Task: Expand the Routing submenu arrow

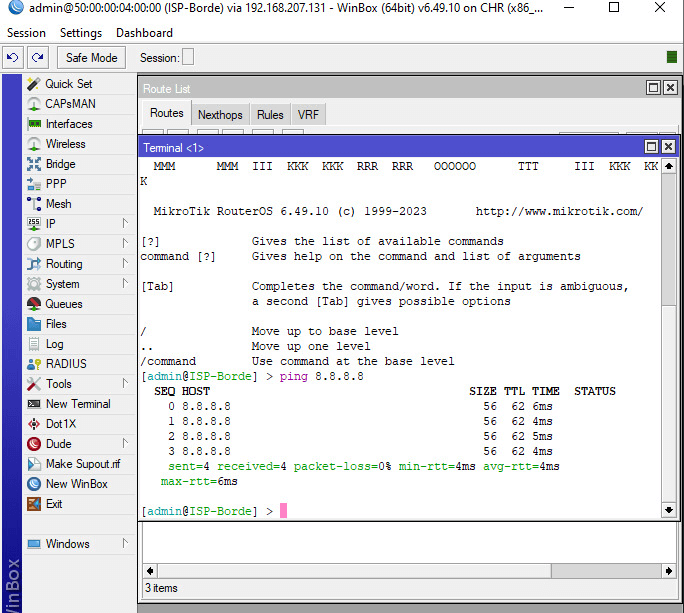Action: tap(125, 264)
